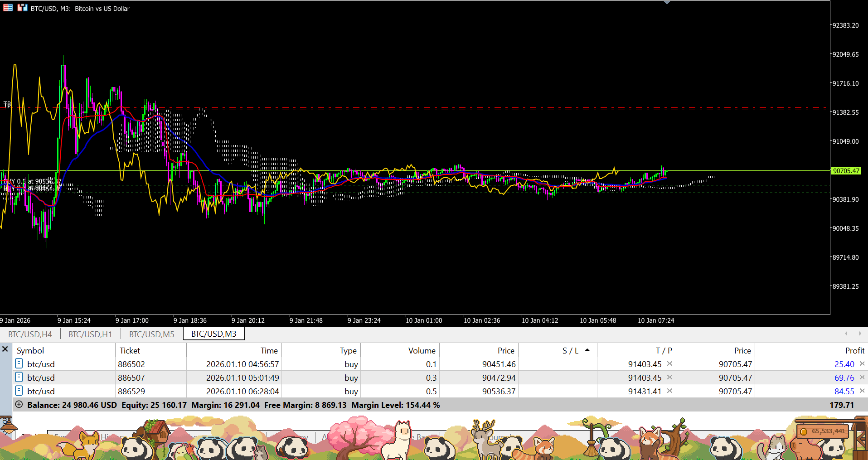Click position icon for ticket 886529
The width and height of the screenshot is (868, 460).
(19, 391)
